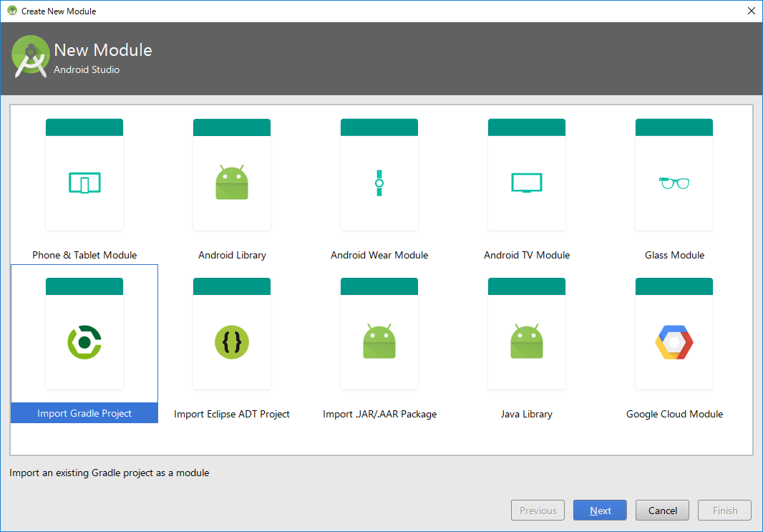Screen dimensions: 763x532
Task: Close the Create New Module dialog
Action: 752,11
